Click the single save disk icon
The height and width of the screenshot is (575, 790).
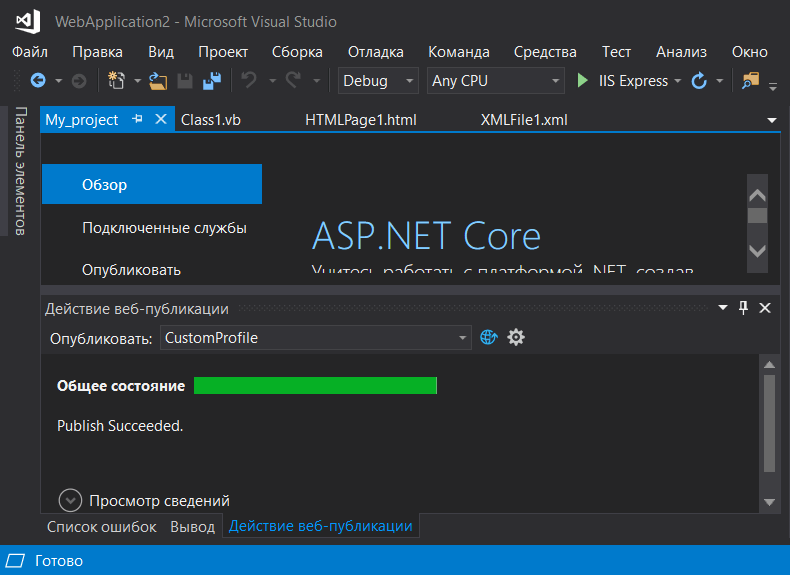(185, 81)
